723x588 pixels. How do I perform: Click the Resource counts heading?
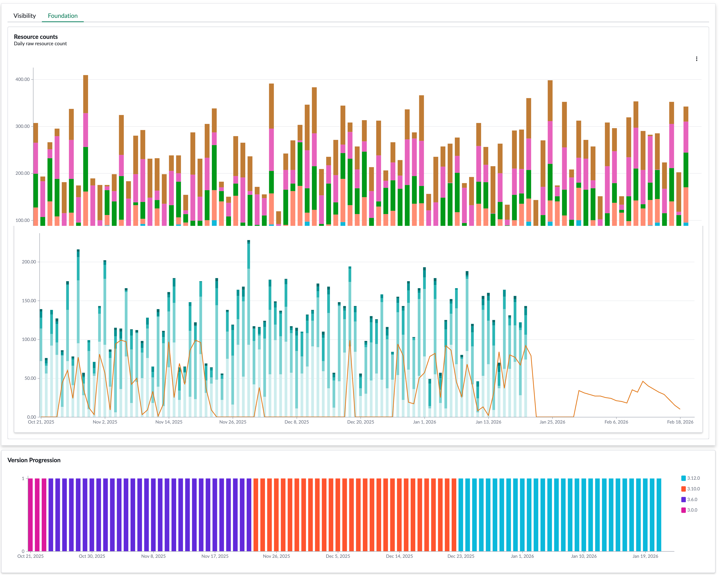point(35,37)
